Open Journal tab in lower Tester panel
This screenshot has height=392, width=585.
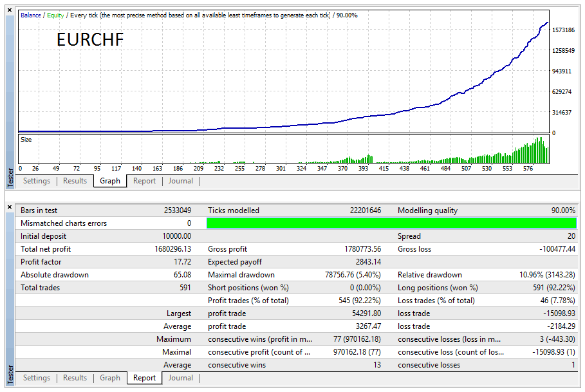[181, 378]
